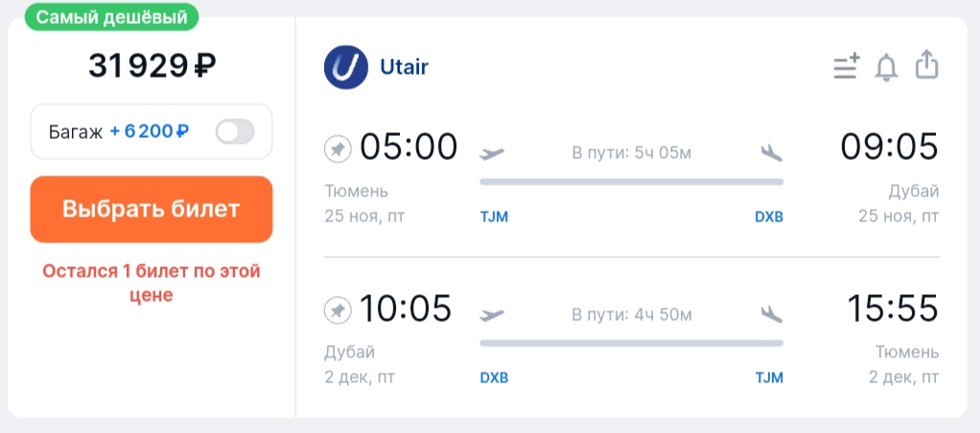This screenshot has height=433, width=980.
Task: Share this ticket via share icon
Action: [x=925, y=65]
